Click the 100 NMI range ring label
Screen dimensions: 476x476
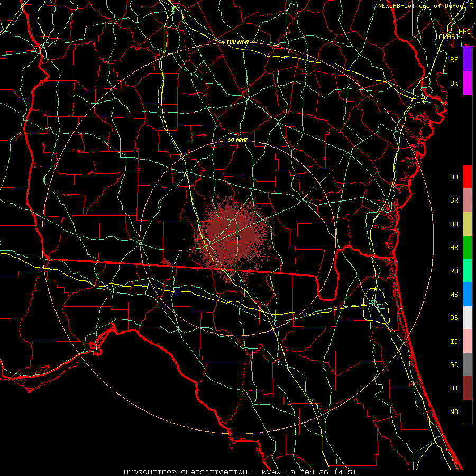[237, 42]
